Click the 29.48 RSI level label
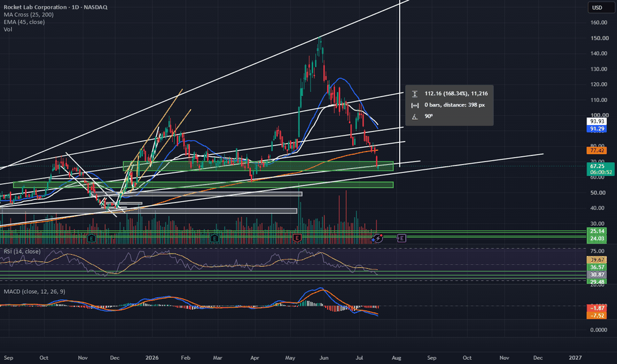 click(x=596, y=282)
